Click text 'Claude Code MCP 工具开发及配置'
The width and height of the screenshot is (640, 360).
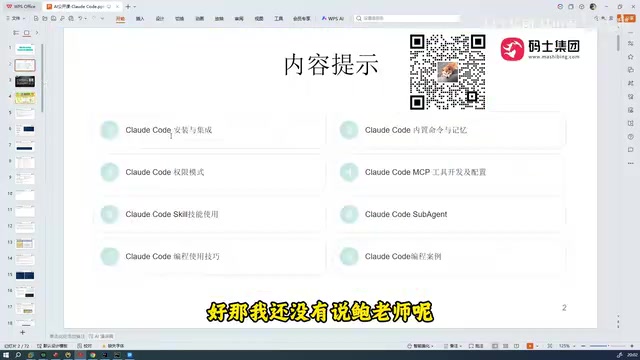425,172
